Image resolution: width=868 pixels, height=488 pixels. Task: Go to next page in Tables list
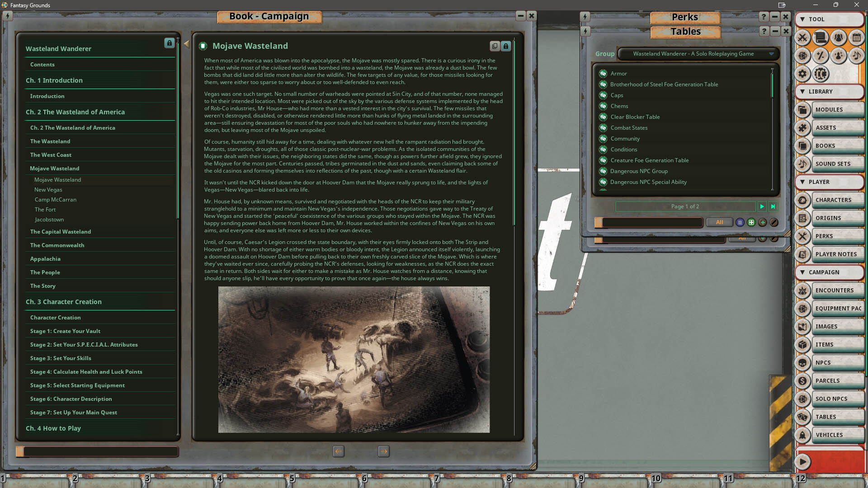click(762, 206)
